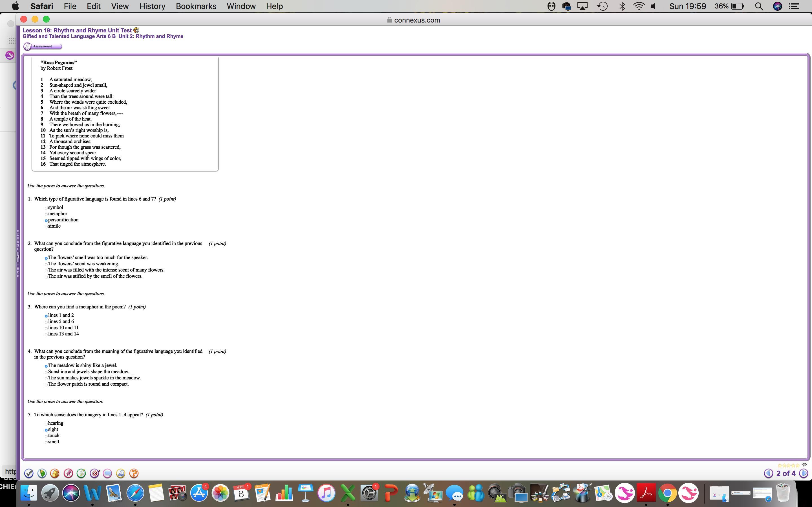Image resolution: width=812 pixels, height=507 pixels.
Task: Go to next assessment page arrow
Action: 804,473
